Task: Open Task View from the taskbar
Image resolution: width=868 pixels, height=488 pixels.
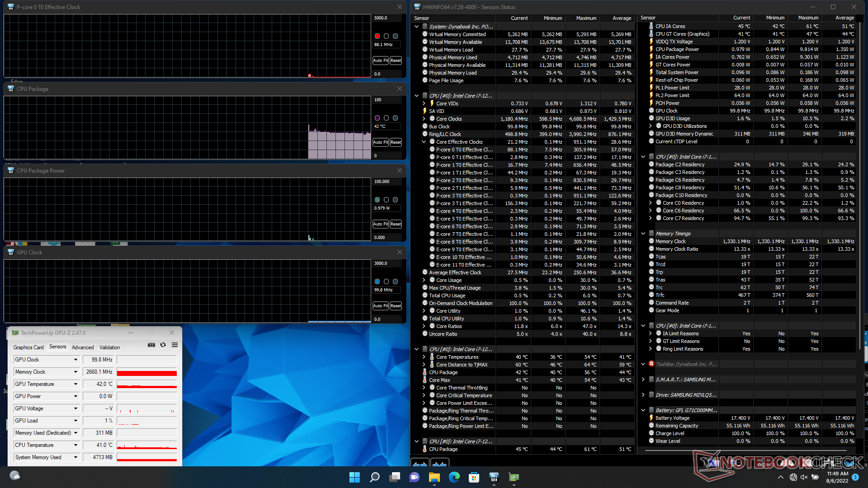Action: [395, 477]
